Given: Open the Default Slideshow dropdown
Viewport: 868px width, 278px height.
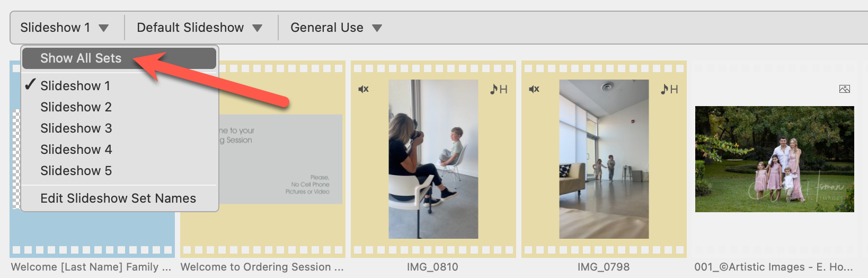Looking at the screenshot, I should 199,28.
